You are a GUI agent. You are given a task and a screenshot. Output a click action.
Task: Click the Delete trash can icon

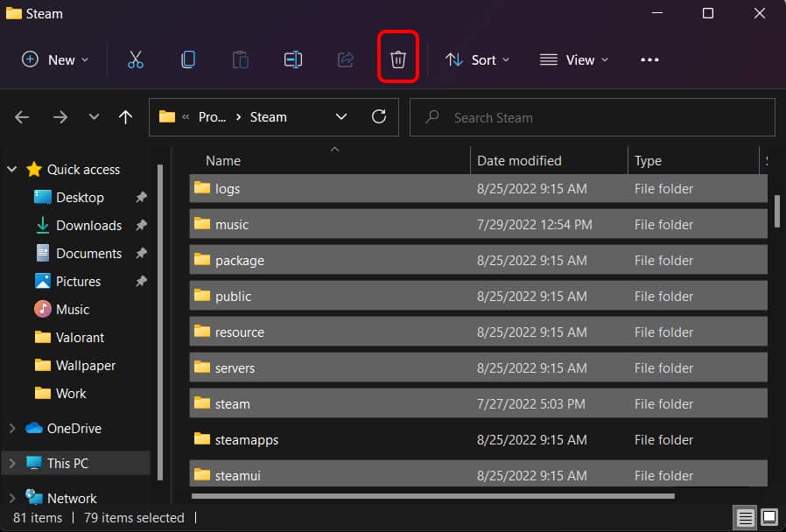397,59
